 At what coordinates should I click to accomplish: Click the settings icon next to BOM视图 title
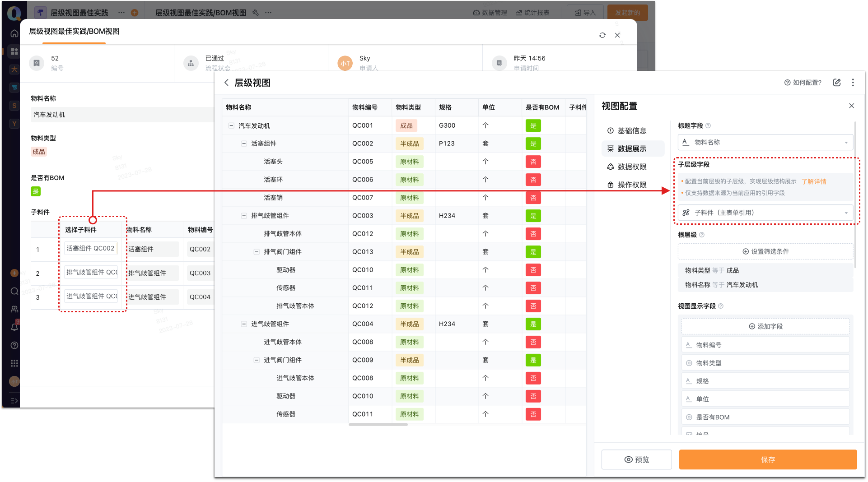[256, 13]
